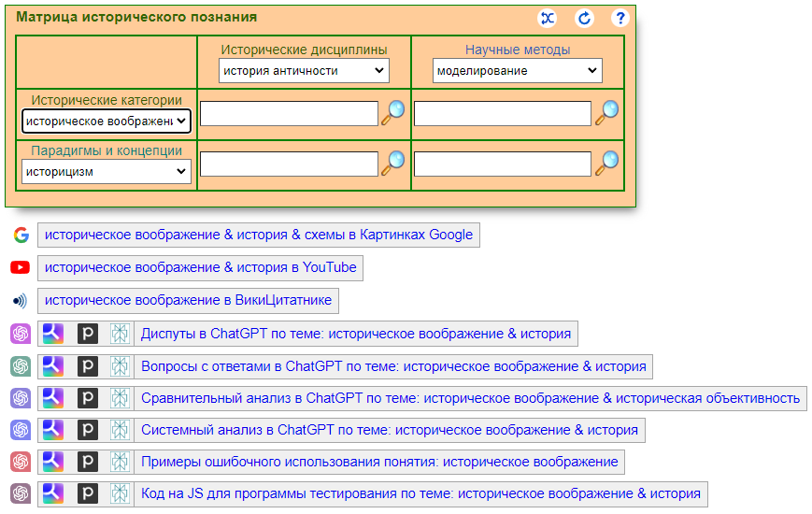Click the Парадигмы и концепции row heading

pyautogui.click(x=107, y=150)
